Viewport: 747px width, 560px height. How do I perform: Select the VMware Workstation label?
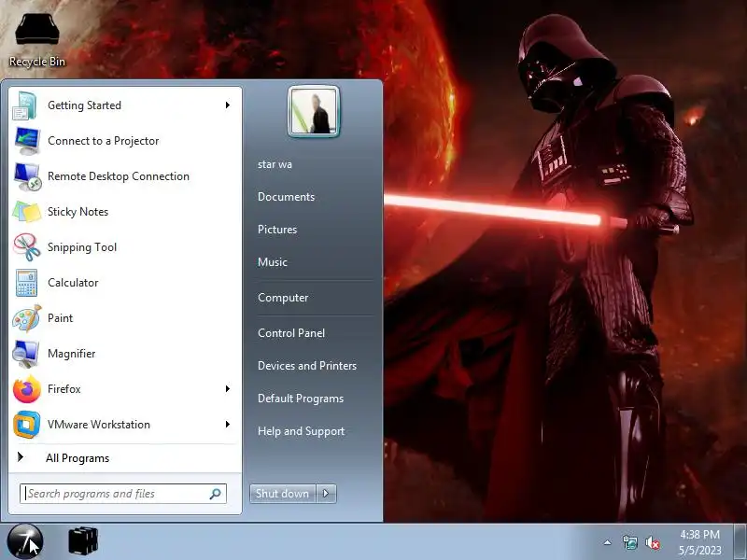click(99, 425)
